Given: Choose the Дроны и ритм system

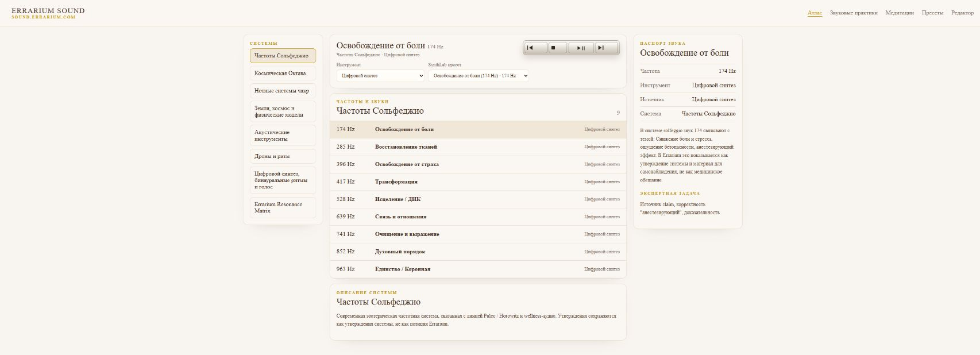Looking at the screenshot, I should click(x=283, y=156).
